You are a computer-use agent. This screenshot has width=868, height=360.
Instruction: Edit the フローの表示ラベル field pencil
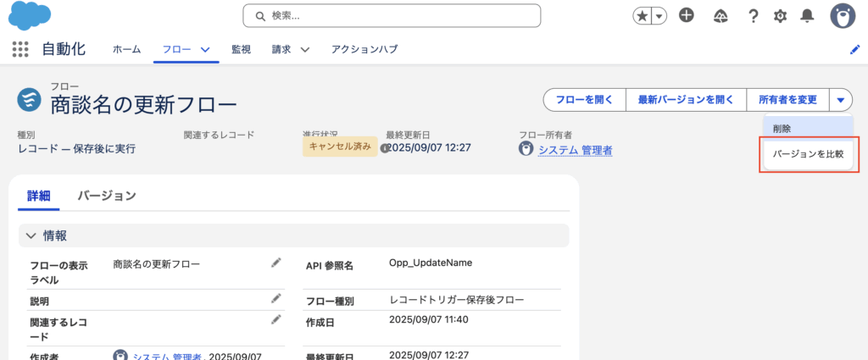pos(275,263)
